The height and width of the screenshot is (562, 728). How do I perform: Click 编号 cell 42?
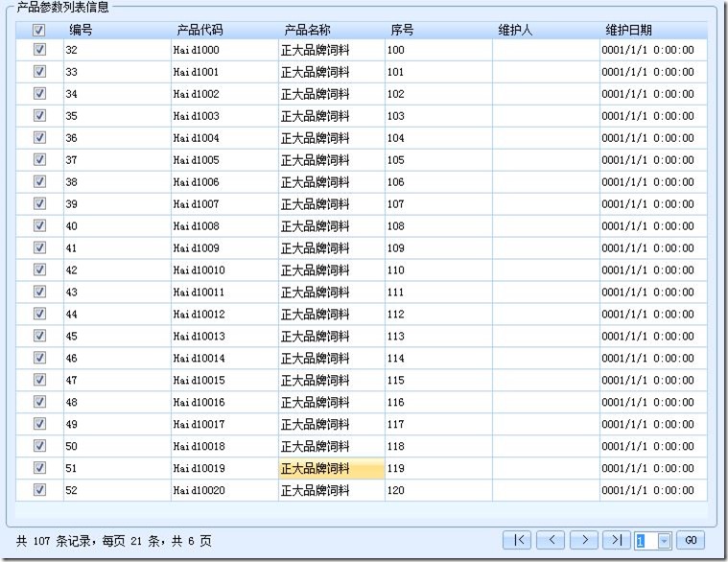[x=117, y=269]
